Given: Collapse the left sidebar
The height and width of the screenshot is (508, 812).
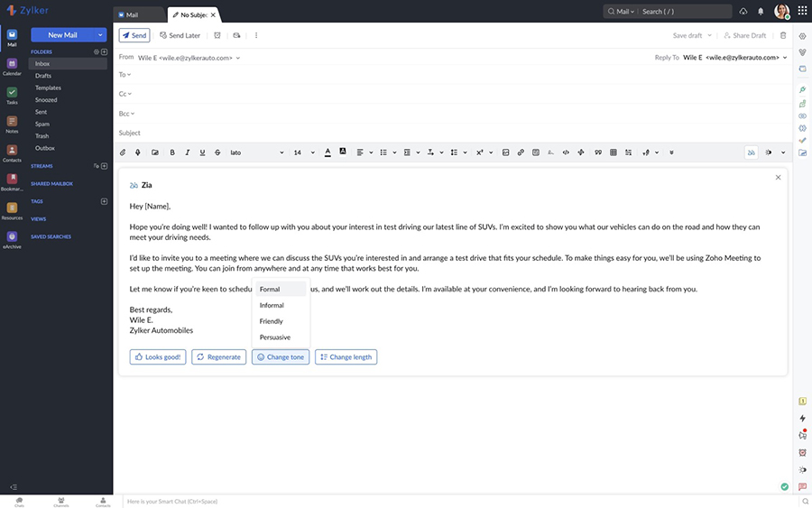Looking at the screenshot, I should 14,486.
